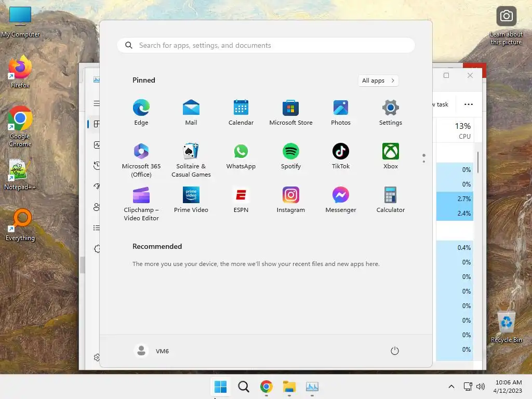Open Microsoft 365 (Office)

pyautogui.click(x=141, y=160)
